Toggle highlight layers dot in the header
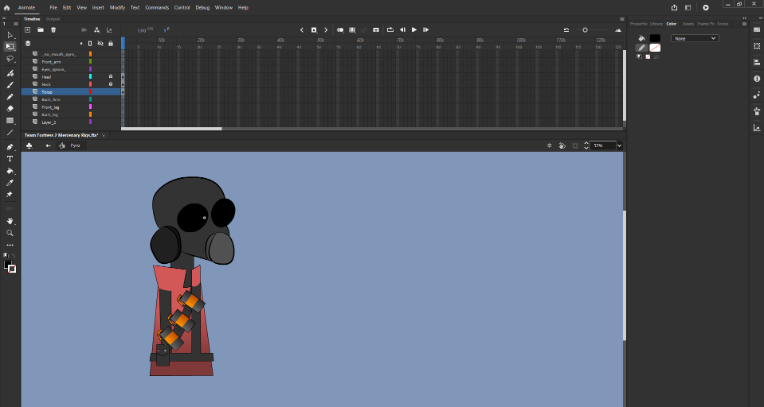764x407 pixels. coord(81,43)
